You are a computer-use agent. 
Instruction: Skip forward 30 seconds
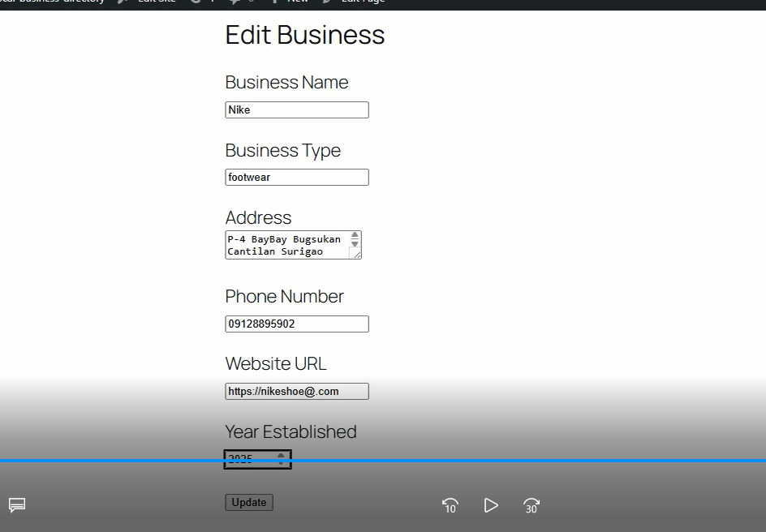(x=531, y=505)
